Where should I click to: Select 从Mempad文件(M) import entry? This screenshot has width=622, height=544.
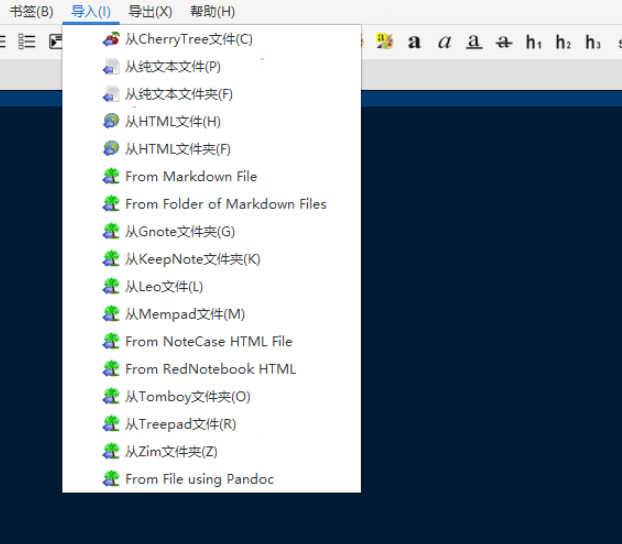[211, 314]
